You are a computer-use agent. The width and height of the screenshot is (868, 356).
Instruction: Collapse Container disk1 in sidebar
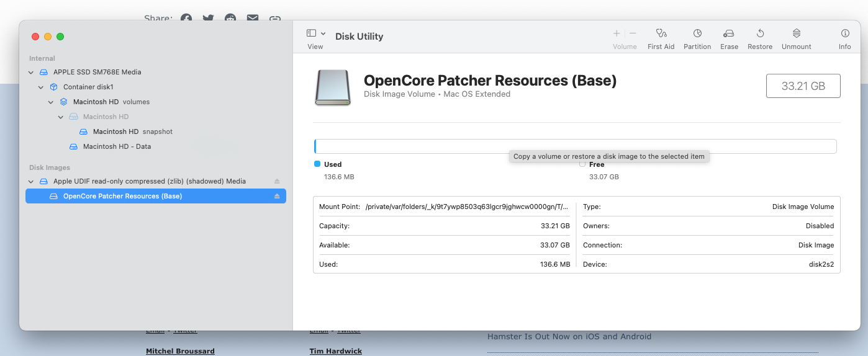(41, 87)
